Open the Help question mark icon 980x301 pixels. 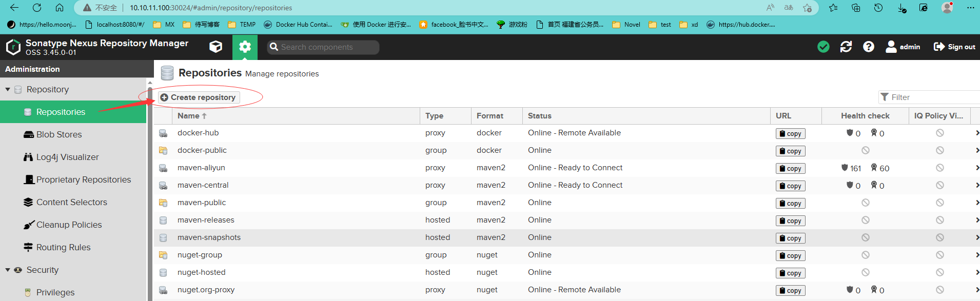(x=869, y=47)
